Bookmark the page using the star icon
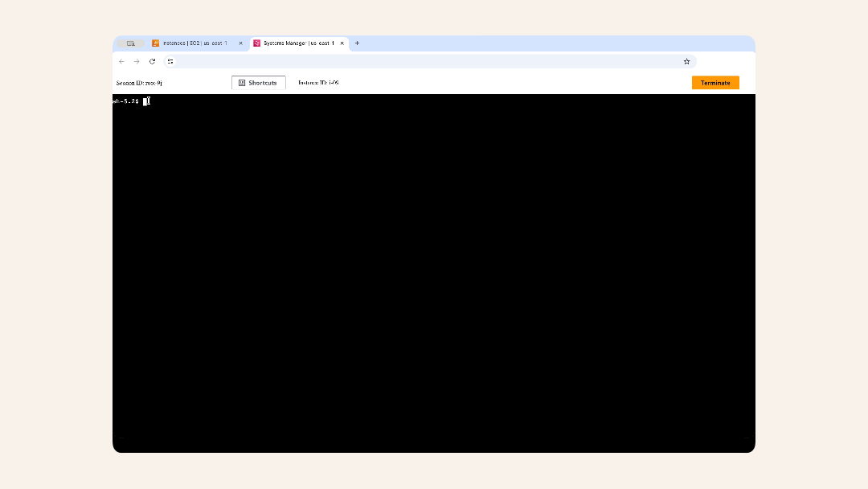 click(686, 61)
